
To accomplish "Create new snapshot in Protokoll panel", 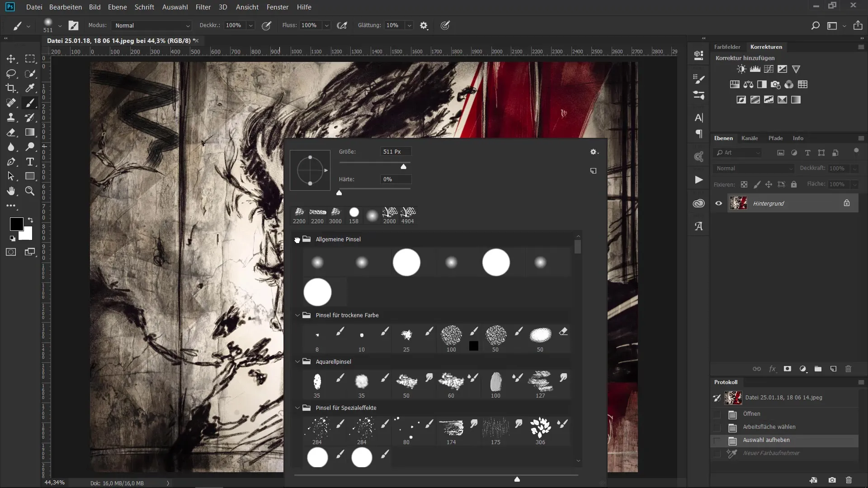I will [x=832, y=480].
